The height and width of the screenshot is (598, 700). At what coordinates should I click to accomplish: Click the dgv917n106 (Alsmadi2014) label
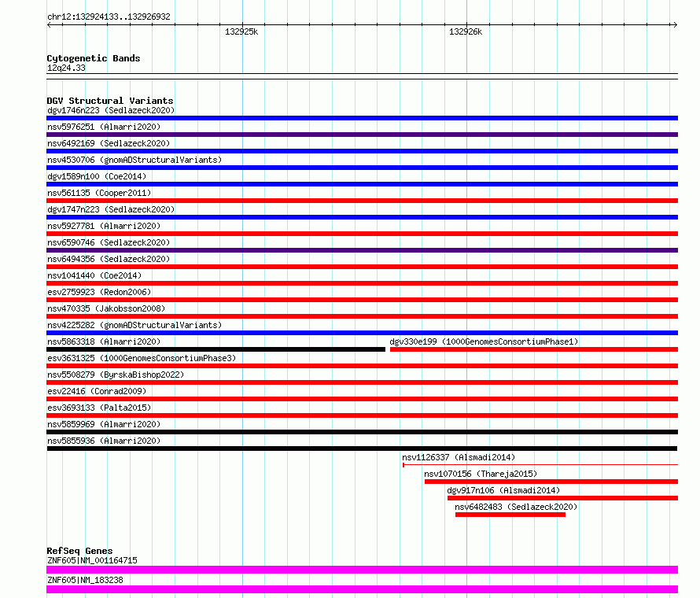pos(503,490)
